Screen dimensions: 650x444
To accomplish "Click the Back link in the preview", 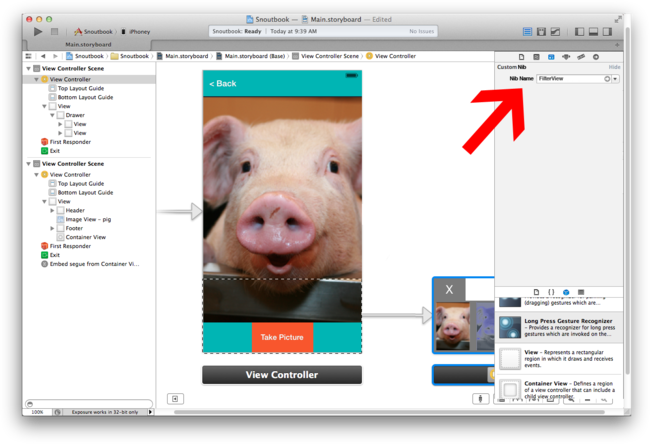I will click(223, 83).
